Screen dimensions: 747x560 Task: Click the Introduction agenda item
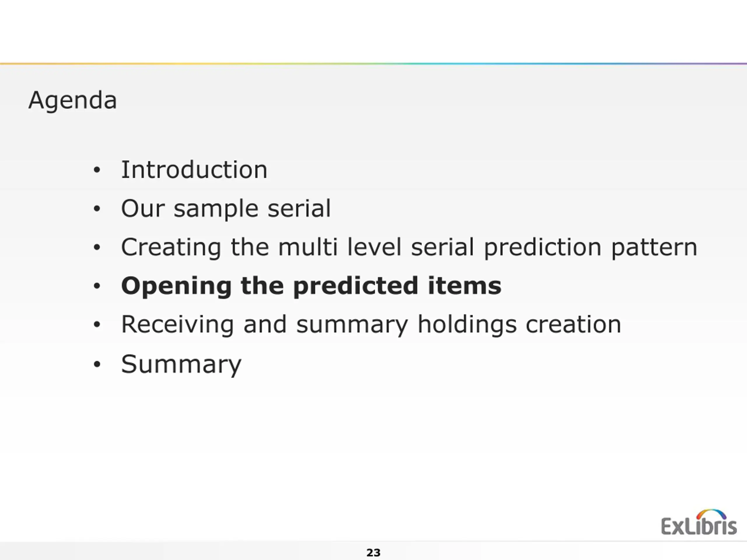(x=194, y=169)
